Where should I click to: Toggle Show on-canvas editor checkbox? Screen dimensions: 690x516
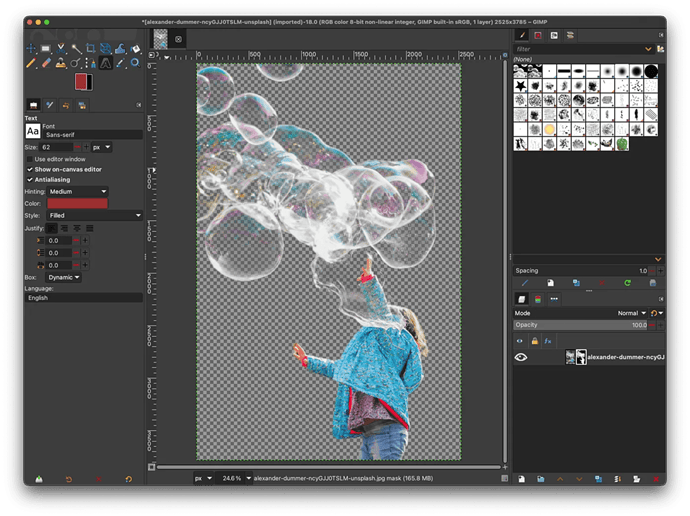[x=30, y=169]
